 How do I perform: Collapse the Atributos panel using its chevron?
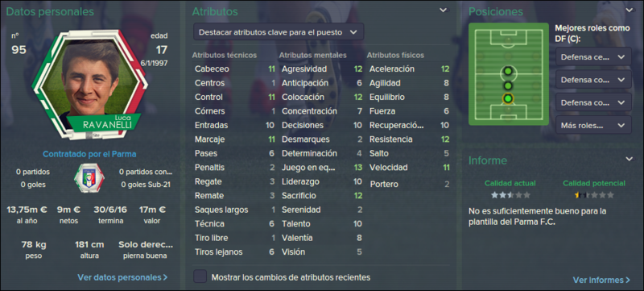coord(444,10)
